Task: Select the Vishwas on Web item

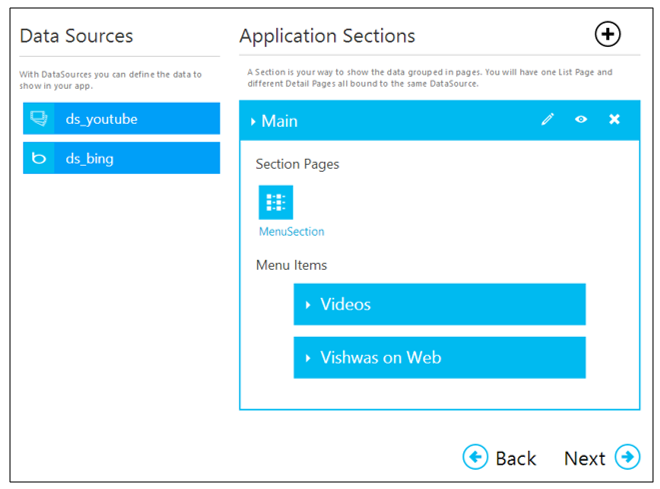Action: pos(440,358)
